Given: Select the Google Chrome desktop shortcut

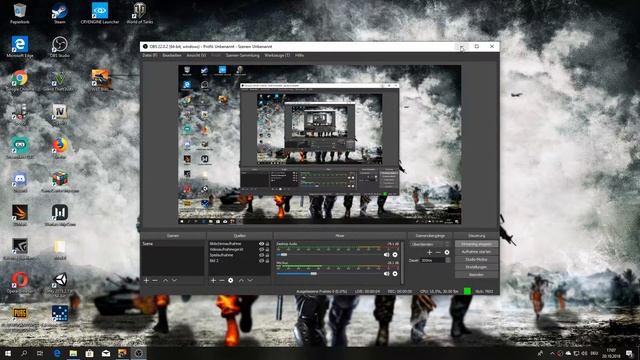Looking at the screenshot, I should [x=19, y=80].
